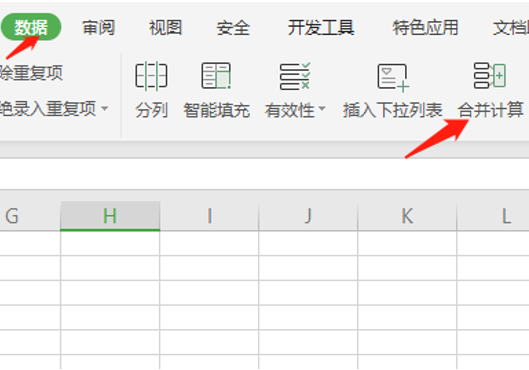Switch to the 安全 tab
Screen dimensions: 529x370
(233, 28)
